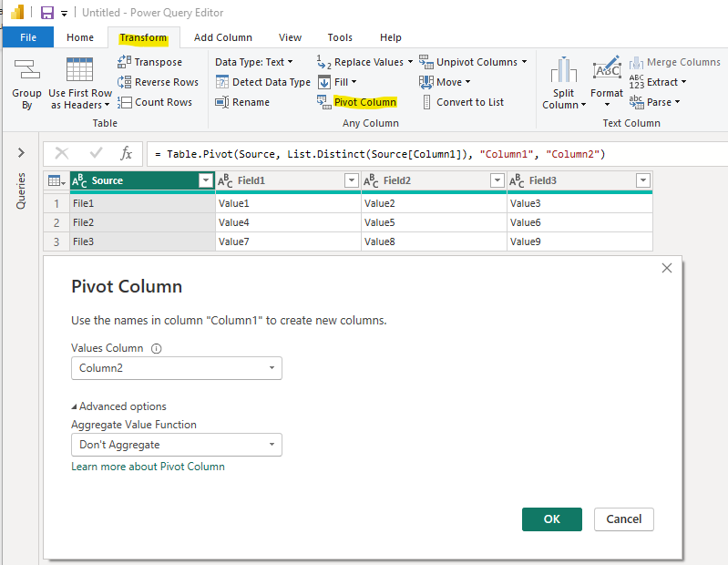Image resolution: width=728 pixels, height=565 pixels.
Task: Switch to Add Column tab
Action: [x=223, y=37]
